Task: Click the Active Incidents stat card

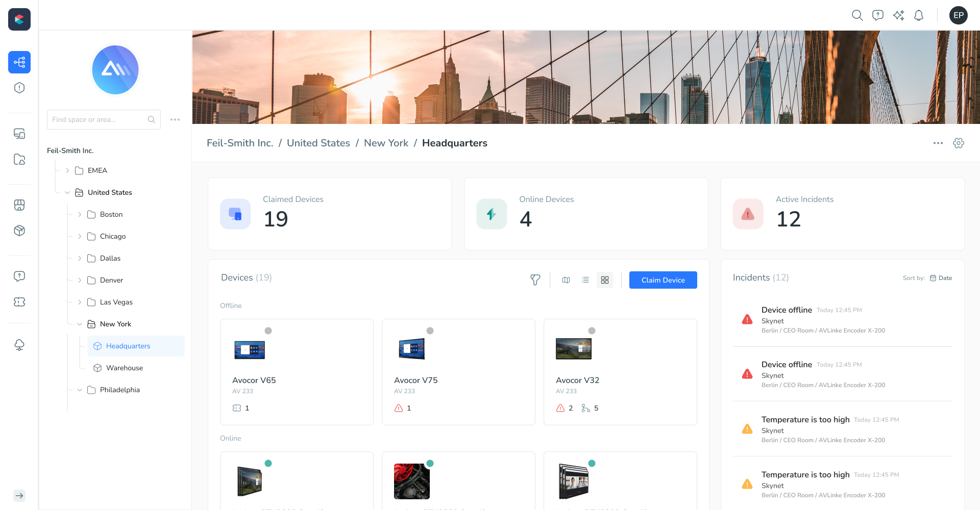Action: 842,214
